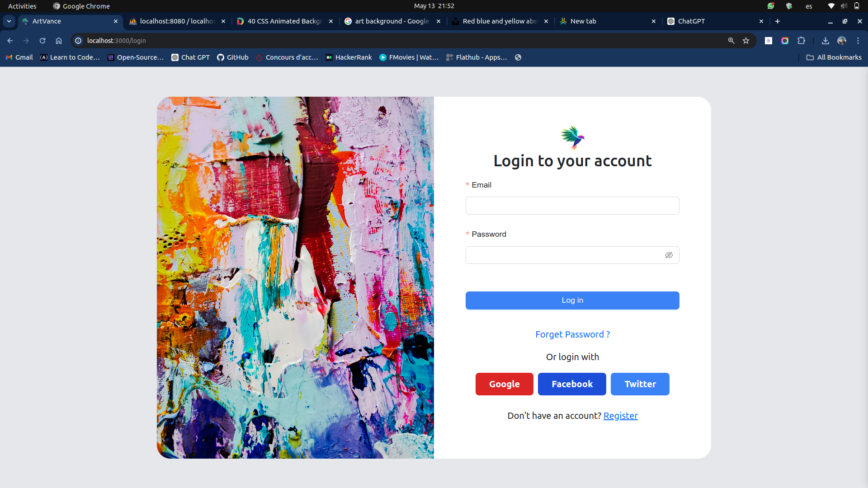Open Chrome three-dot menu
Image resolution: width=868 pixels, height=488 pixels.
pyautogui.click(x=858, y=41)
